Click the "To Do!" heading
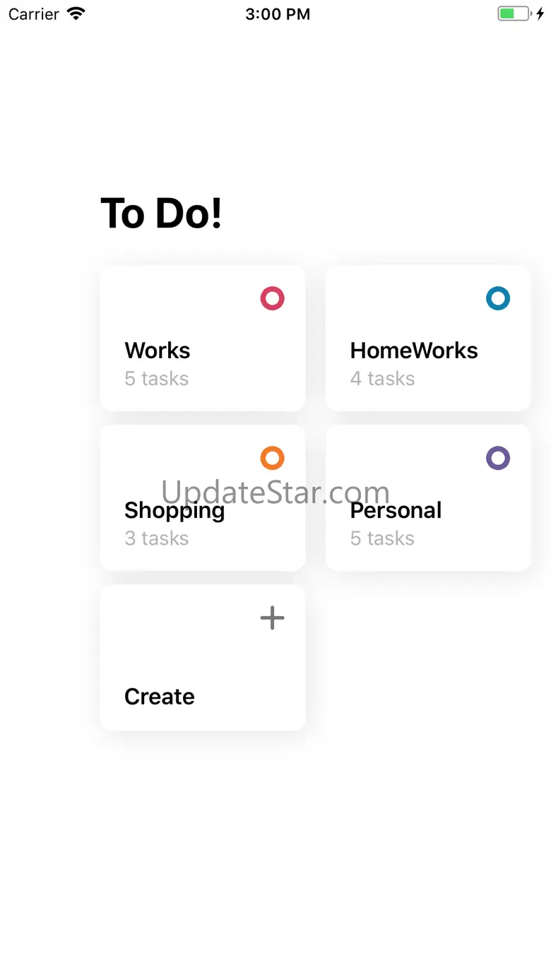 [161, 213]
